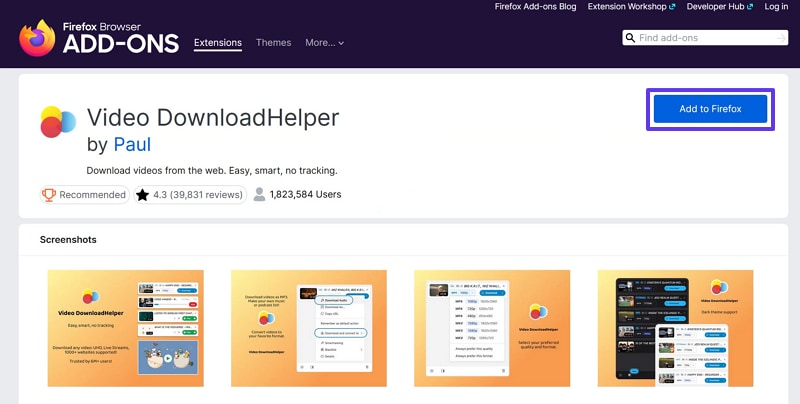The image size is (800, 404).
Task: Click the 1,823,584 Users text
Action: [x=305, y=194]
